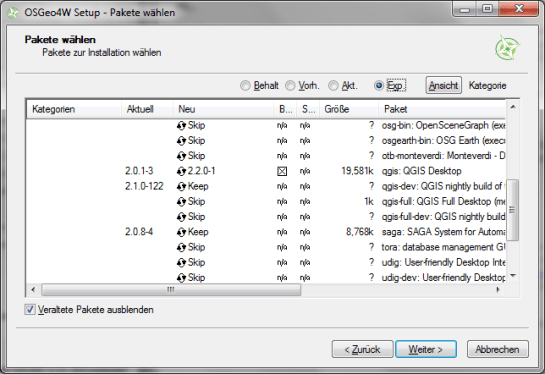The width and height of the screenshot is (545, 374).
Task: Click the OSGeo4W title bar icon
Action: pos(13,13)
